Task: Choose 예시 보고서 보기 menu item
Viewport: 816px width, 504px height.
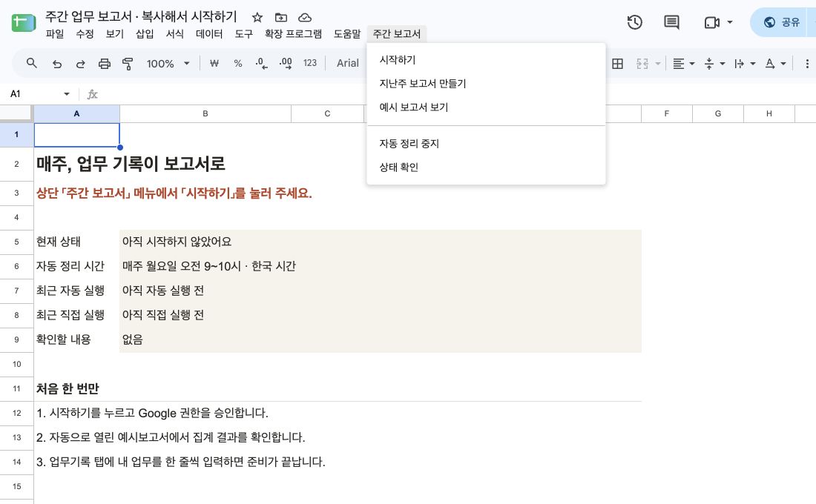Action: coord(486,107)
